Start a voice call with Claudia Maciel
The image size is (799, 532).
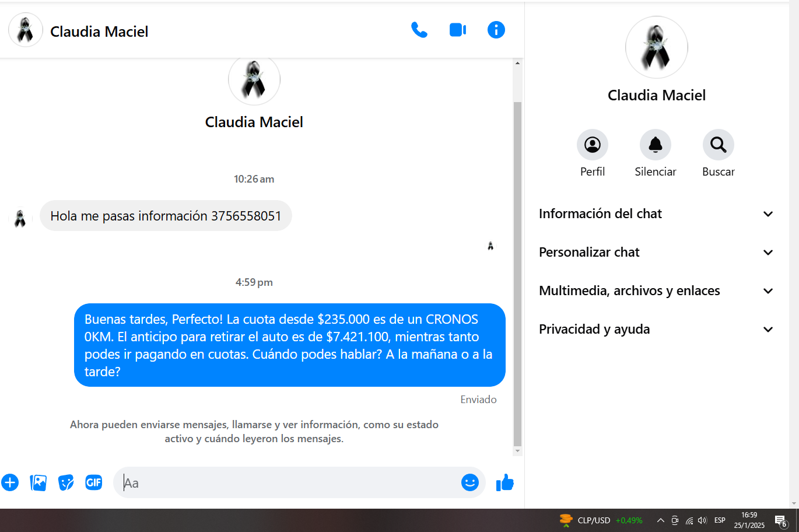[x=419, y=30]
